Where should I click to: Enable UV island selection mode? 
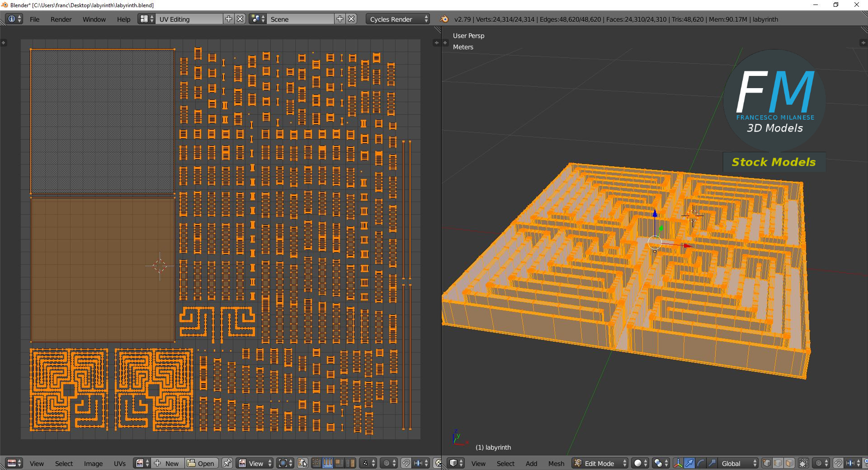(350, 463)
